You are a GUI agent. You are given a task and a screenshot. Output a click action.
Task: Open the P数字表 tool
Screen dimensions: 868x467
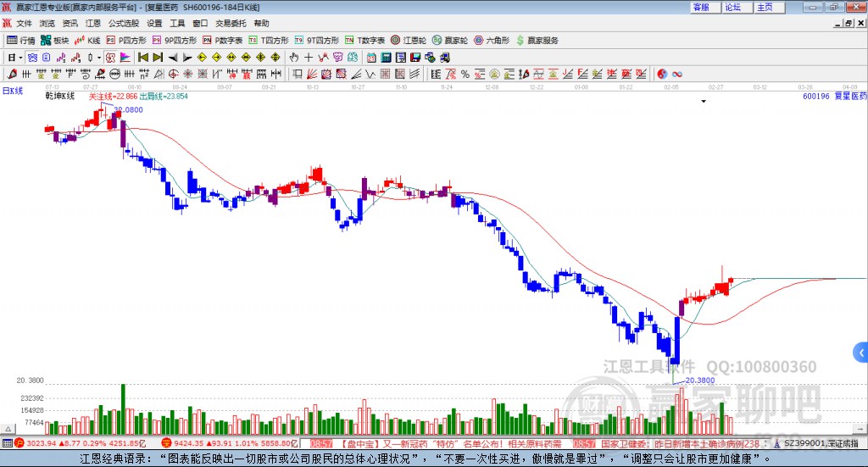pos(223,41)
